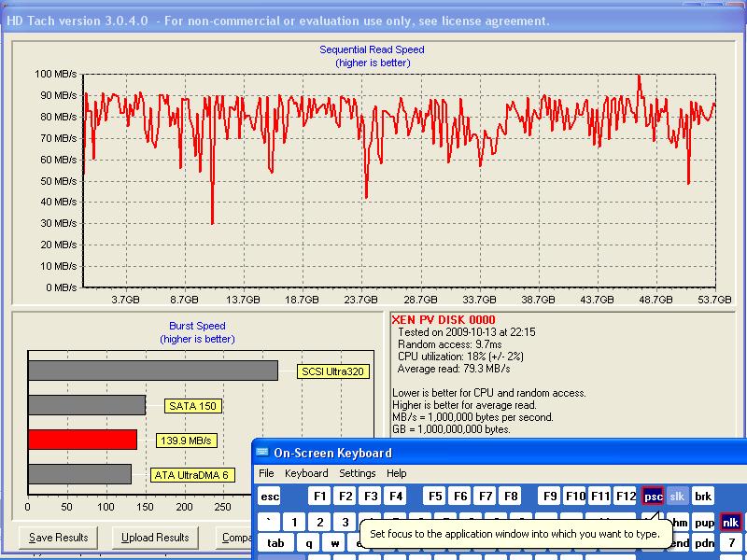Open the Settings menu
747x560 pixels.
pos(357,473)
